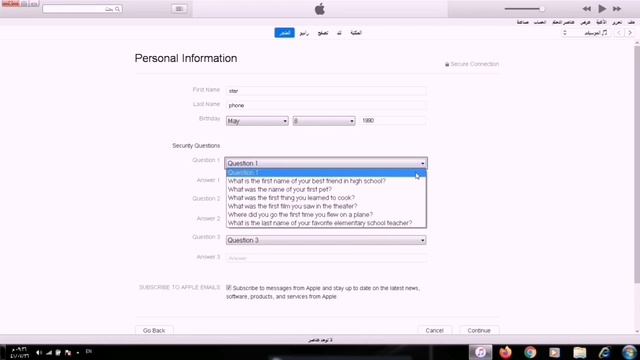Click the magnifier icon in search box
Viewport: 640px width, 360px height.
click(x=118, y=9)
